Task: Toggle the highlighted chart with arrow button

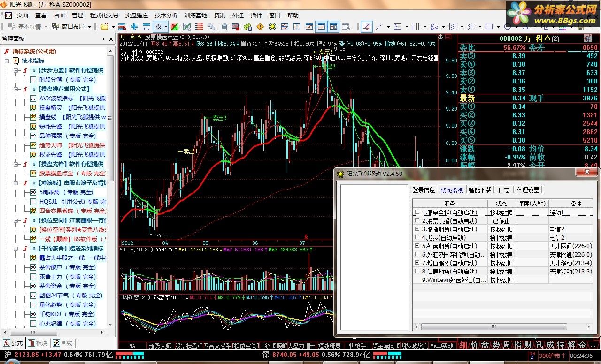Action: (x=333, y=27)
